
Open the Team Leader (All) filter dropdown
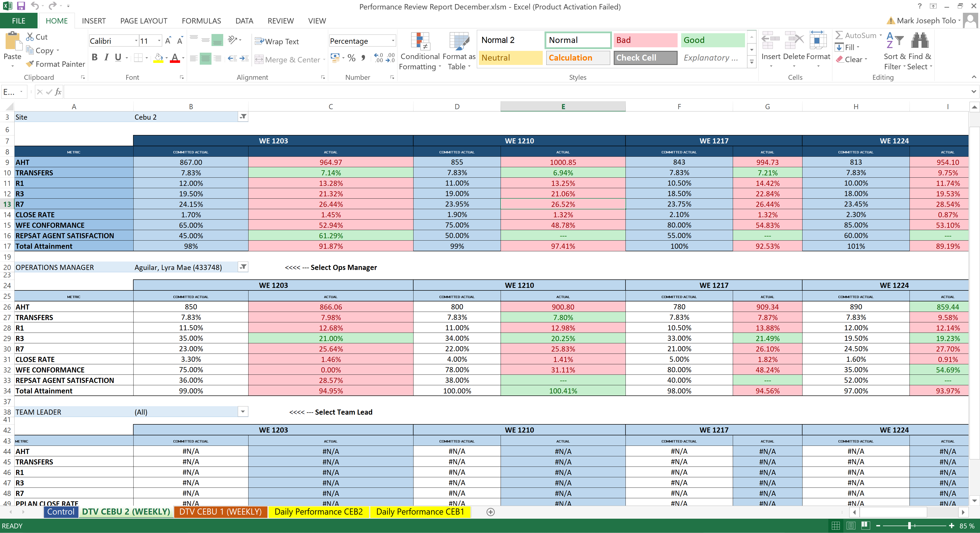coord(243,412)
